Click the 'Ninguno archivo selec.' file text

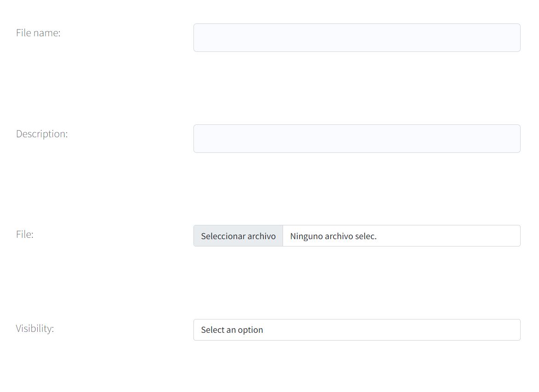point(333,236)
